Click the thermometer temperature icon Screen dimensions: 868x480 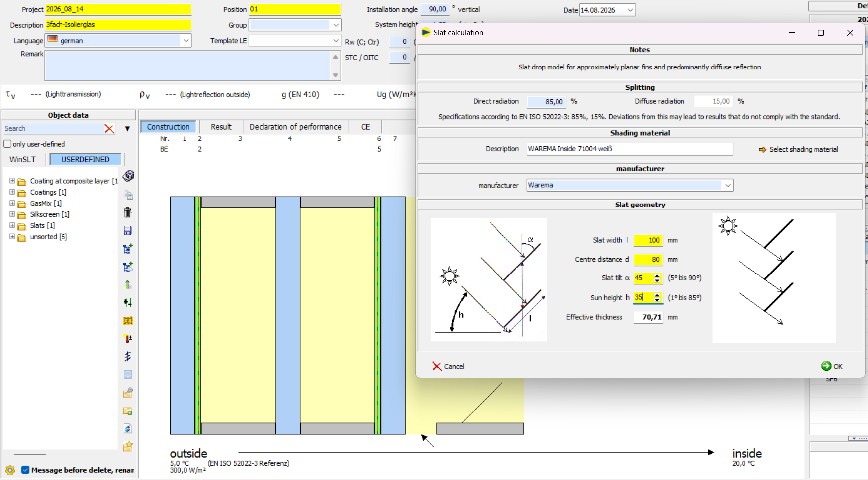pos(128,339)
